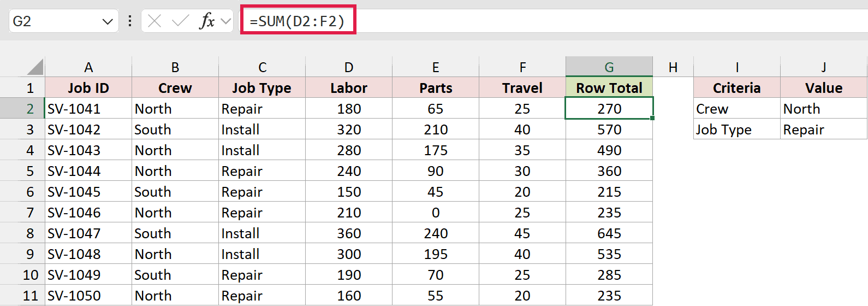Click the Criteria header cell
868x306 pixels.
(737, 87)
